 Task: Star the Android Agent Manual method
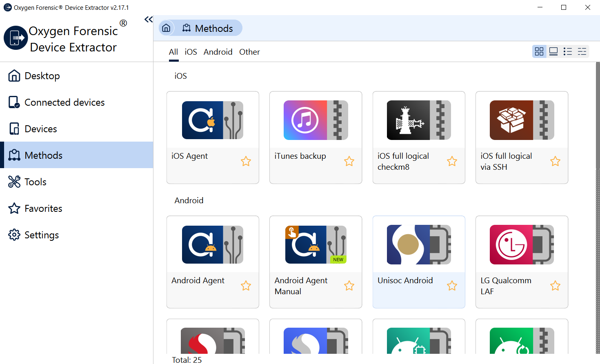pos(349,286)
